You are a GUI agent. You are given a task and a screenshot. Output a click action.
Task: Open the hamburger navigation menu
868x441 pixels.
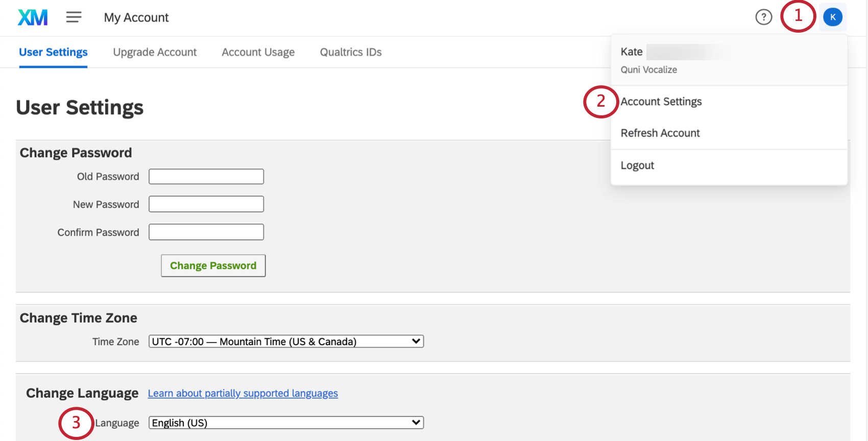tap(74, 17)
